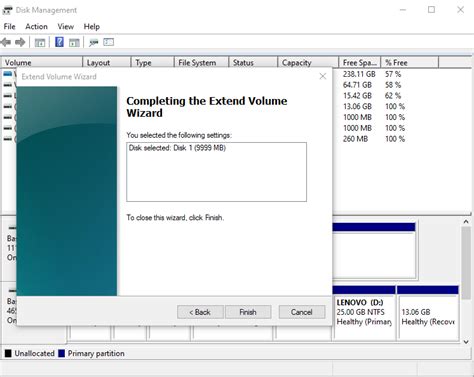Viewport: 474px width, 377px height.
Task: Open the View menu
Action: click(x=65, y=27)
